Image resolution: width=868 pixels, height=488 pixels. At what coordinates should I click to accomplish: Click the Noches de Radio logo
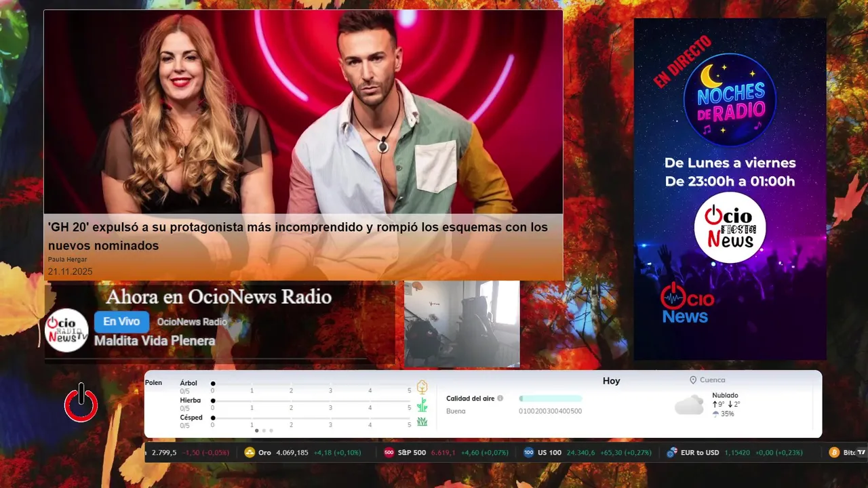730,100
